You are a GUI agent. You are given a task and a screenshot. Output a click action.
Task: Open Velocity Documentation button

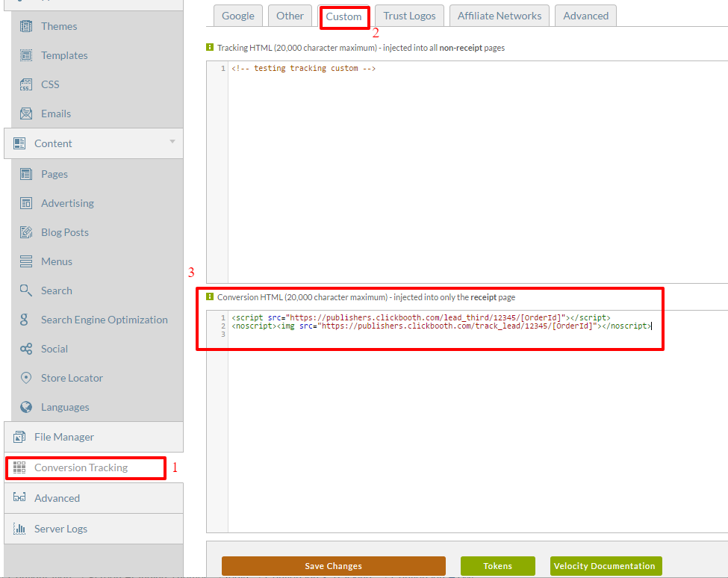(606, 566)
